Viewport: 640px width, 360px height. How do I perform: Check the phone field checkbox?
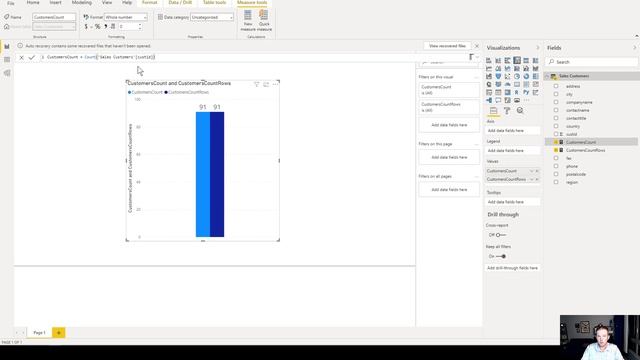(556, 166)
